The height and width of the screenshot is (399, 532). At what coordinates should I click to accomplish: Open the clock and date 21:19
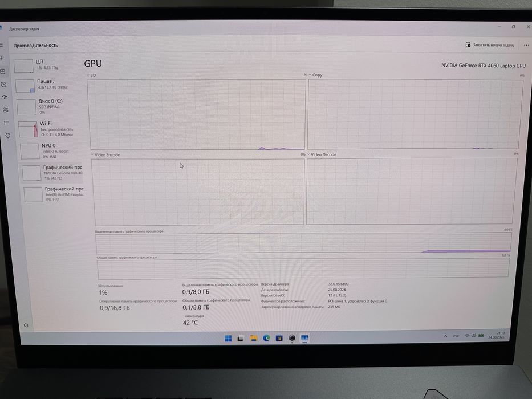(497, 335)
